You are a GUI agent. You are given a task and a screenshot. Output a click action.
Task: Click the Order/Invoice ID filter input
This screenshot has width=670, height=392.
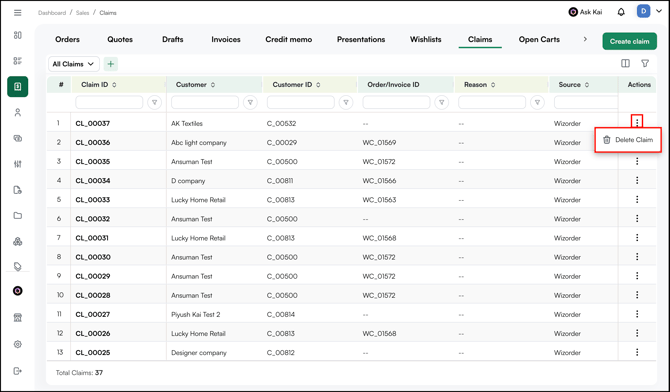pos(396,103)
